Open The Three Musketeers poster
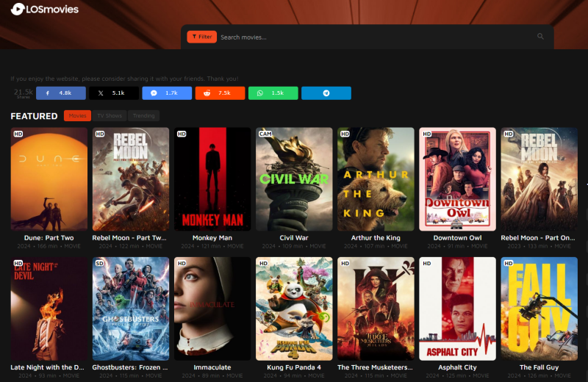588x382 pixels. coord(376,309)
